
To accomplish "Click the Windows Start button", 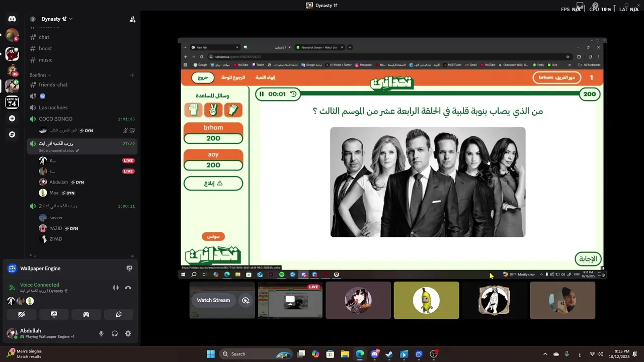I will [x=211, y=354].
